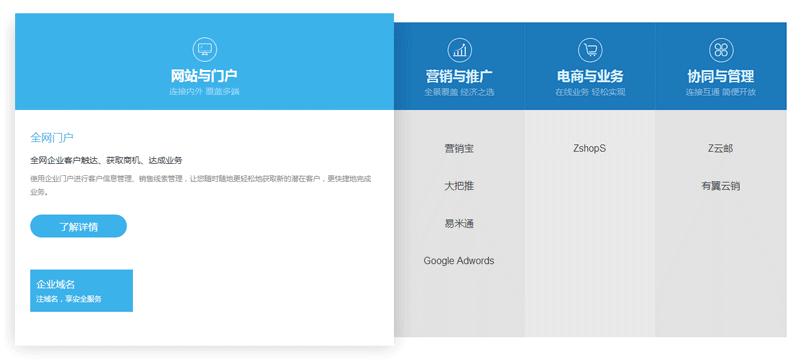800x362 pixels.
Task: Click the subtitle 全景覆盖 经济之选
Action: pos(459,92)
